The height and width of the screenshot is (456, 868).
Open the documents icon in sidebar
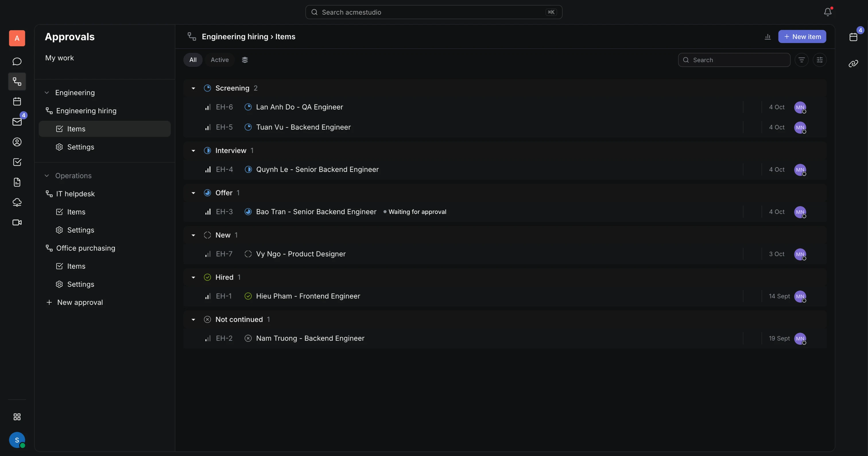pyautogui.click(x=17, y=182)
